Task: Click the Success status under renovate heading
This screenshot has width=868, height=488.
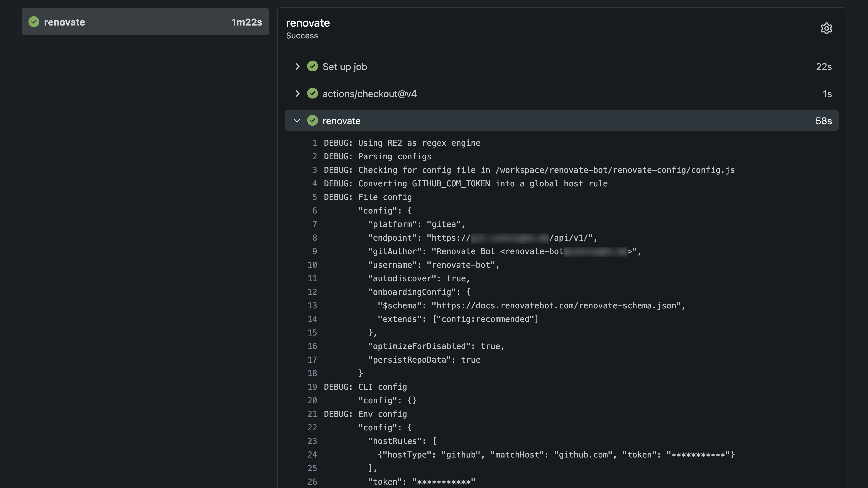Action: [x=302, y=36]
